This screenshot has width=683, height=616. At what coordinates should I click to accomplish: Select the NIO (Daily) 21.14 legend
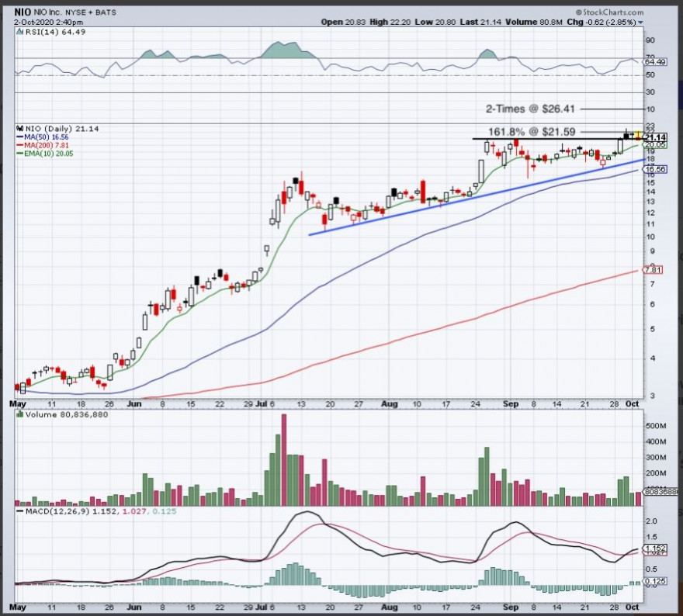[x=62, y=129]
